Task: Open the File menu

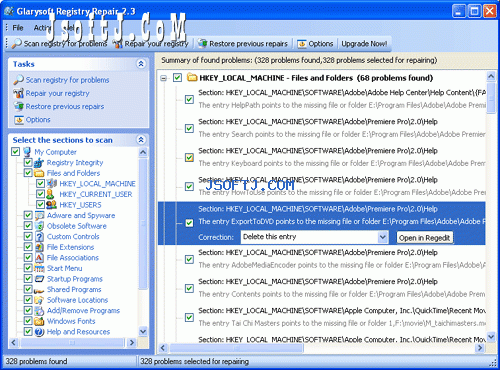Action: coord(18,28)
